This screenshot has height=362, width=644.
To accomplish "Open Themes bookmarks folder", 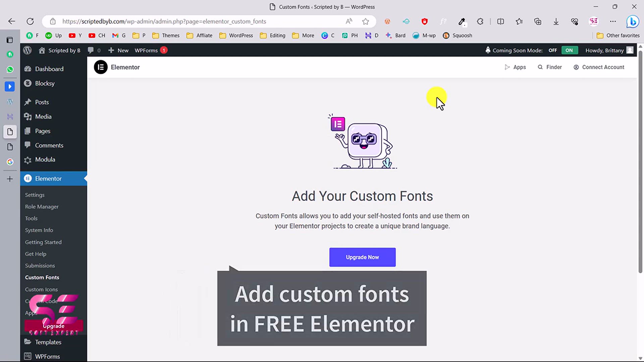I will point(166,36).
